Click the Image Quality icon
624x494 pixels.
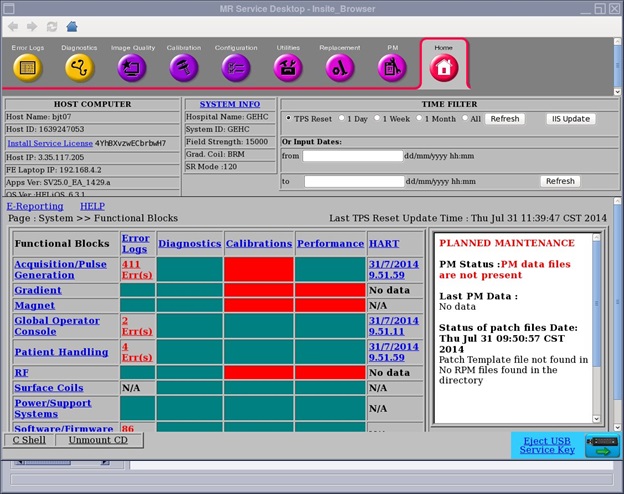pos(131,67)
